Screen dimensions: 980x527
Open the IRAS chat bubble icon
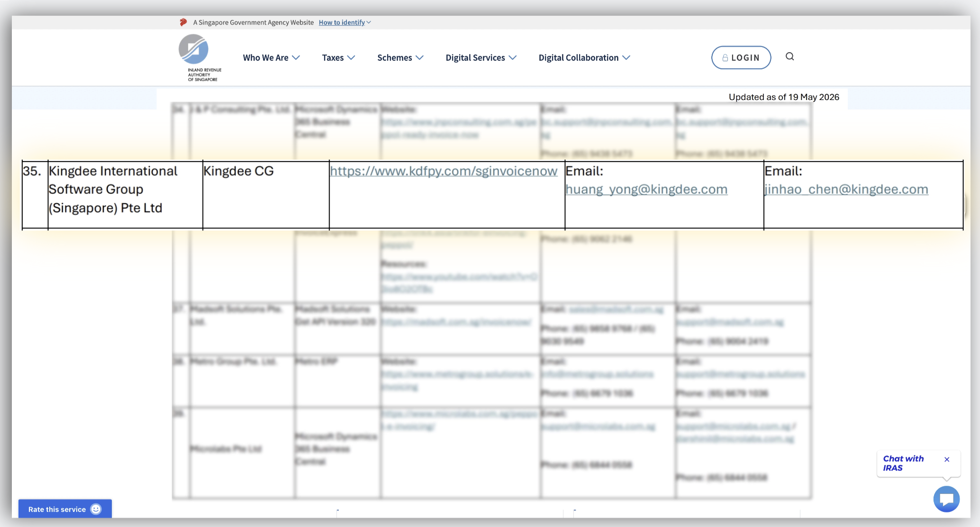pyautogui.click(x=946, y=499)
